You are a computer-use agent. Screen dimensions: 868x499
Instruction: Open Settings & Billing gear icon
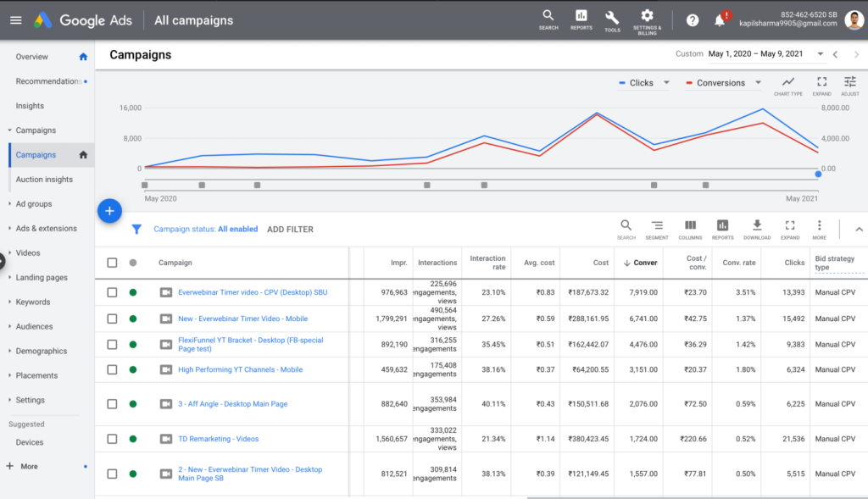(x=647, y=22)
